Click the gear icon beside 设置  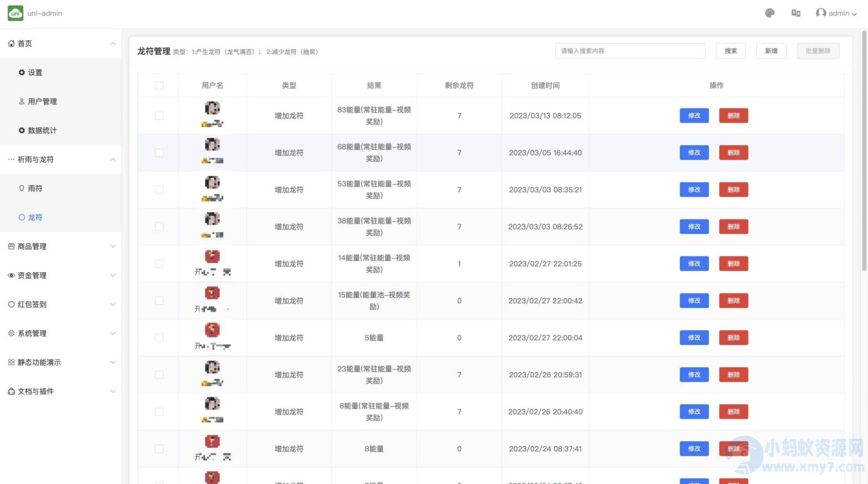21,72
